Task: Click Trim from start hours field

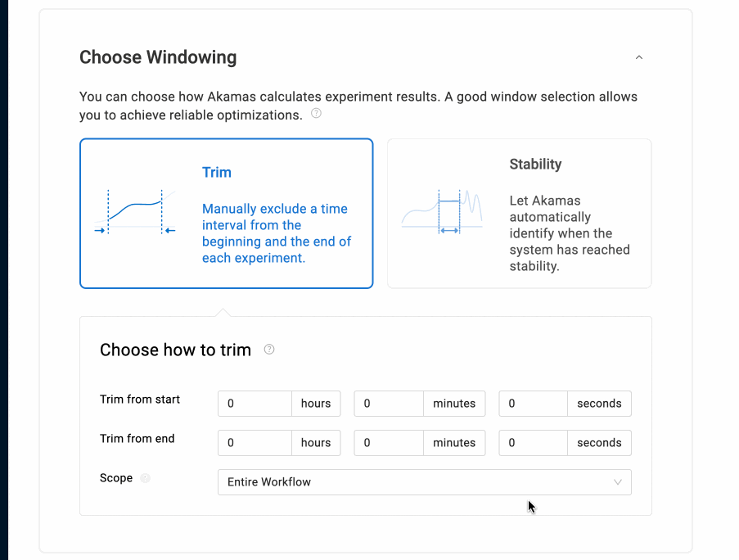Action: coord(255,404)
